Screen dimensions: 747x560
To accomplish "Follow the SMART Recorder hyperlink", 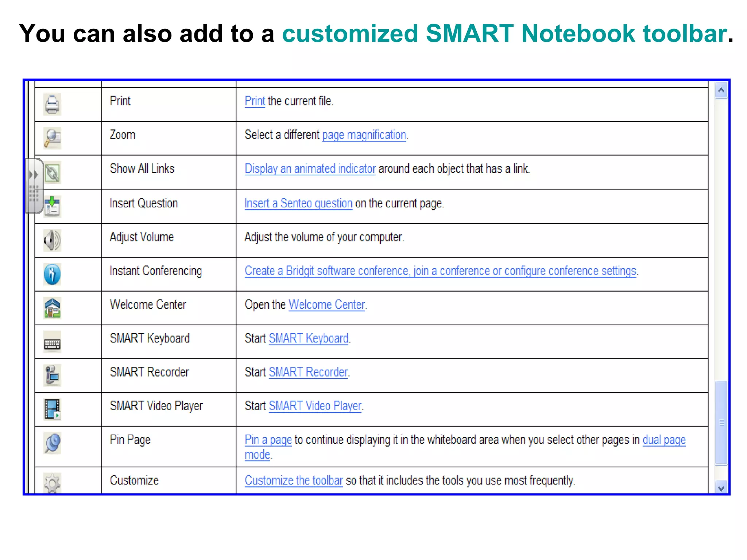I will click(x=308, y=372).
